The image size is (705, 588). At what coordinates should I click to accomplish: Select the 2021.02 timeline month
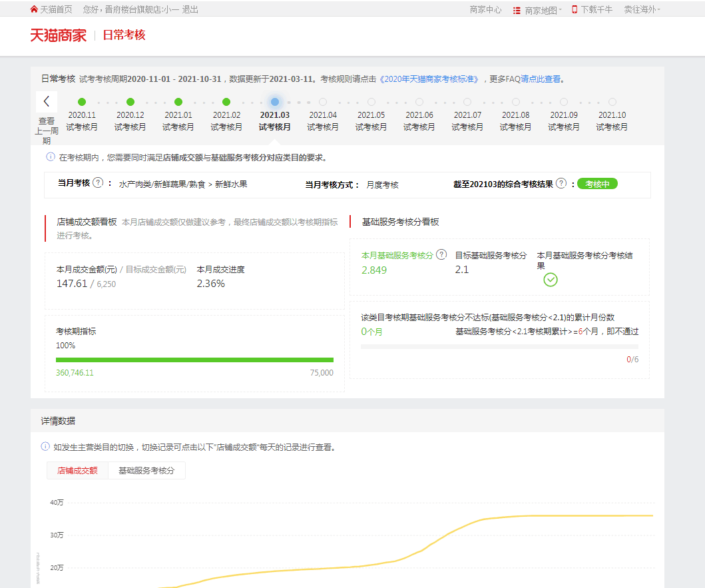(226, 102)
